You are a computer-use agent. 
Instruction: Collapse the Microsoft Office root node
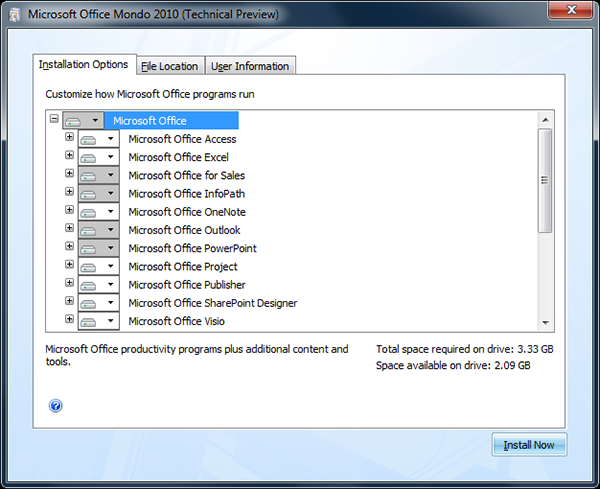(54, 118)
